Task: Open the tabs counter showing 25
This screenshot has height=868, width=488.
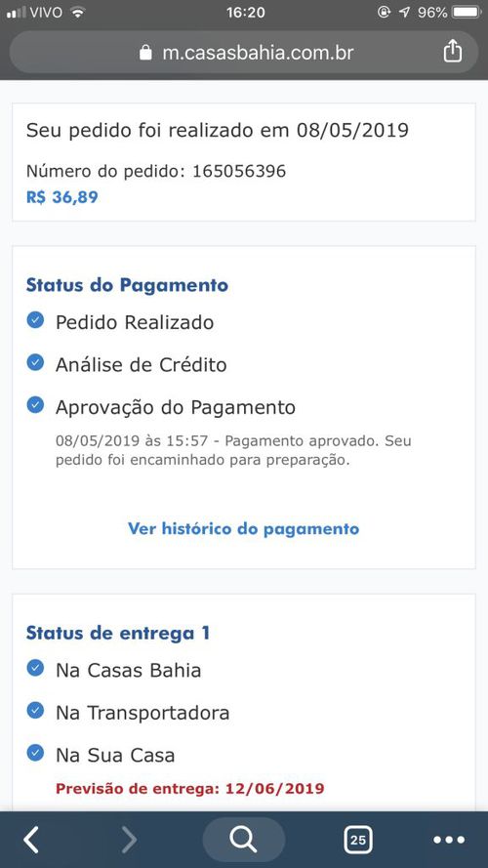Action: tap(357, 840)
